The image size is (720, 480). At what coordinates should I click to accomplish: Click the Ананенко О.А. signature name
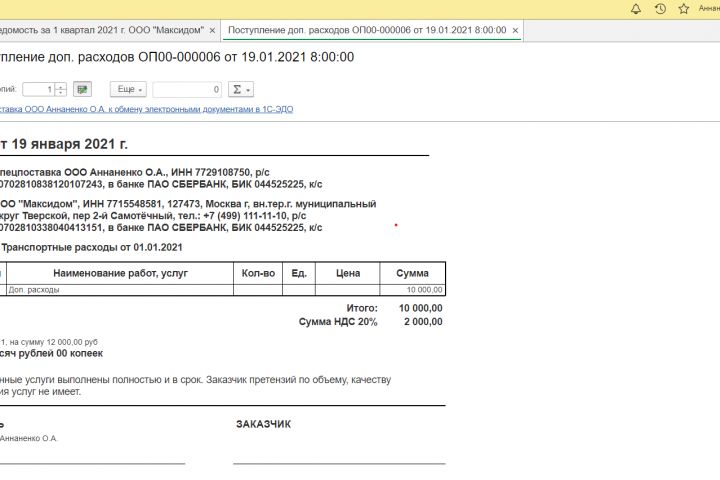pos(28,439)
